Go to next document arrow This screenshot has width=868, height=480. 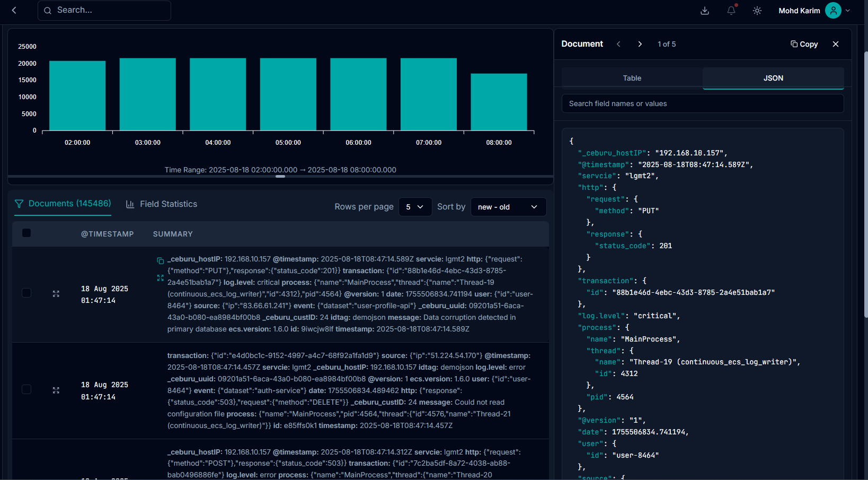pyautogui.click(x=640, y=44)
